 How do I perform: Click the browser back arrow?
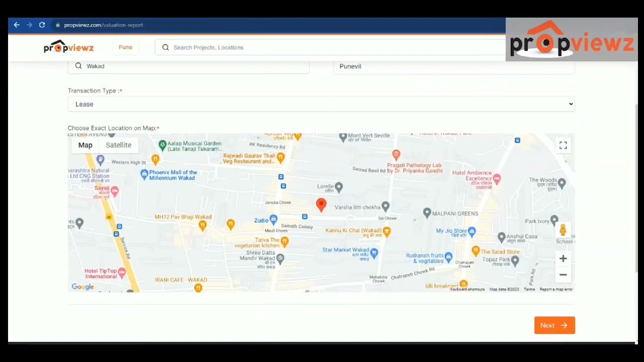[17, 25]
